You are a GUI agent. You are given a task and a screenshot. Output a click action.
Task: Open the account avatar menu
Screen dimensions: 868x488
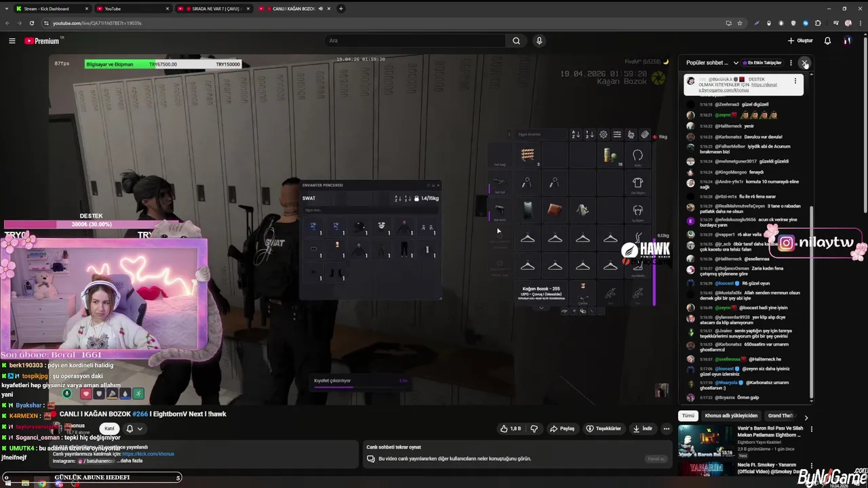(x=847, y=41)
